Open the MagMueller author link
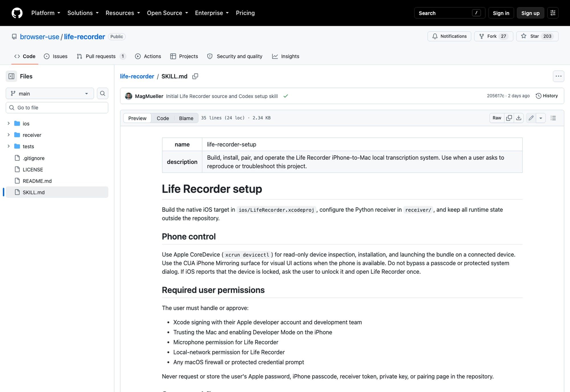The width and height of the screenshot is (570, 392). click(149, 96)
